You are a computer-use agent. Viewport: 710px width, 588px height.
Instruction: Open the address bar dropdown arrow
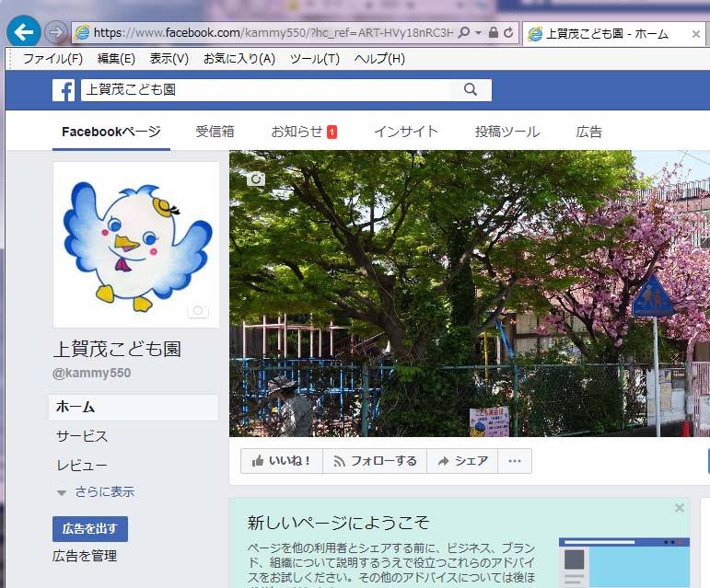[479, 33]
